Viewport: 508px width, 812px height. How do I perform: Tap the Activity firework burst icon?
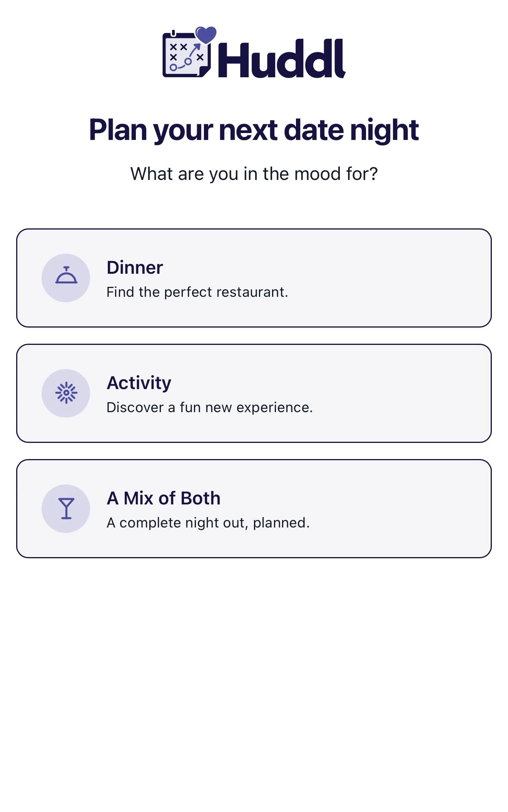66,393
